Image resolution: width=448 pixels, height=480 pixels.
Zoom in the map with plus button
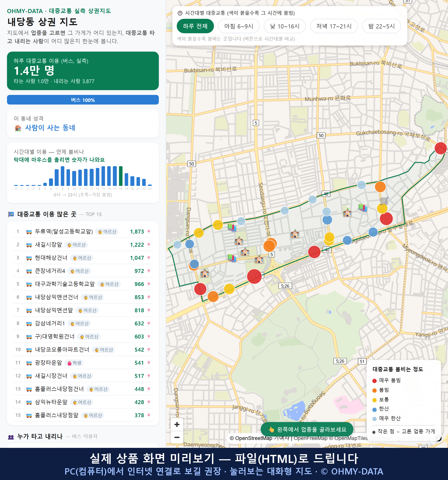(x=177, y=424)
